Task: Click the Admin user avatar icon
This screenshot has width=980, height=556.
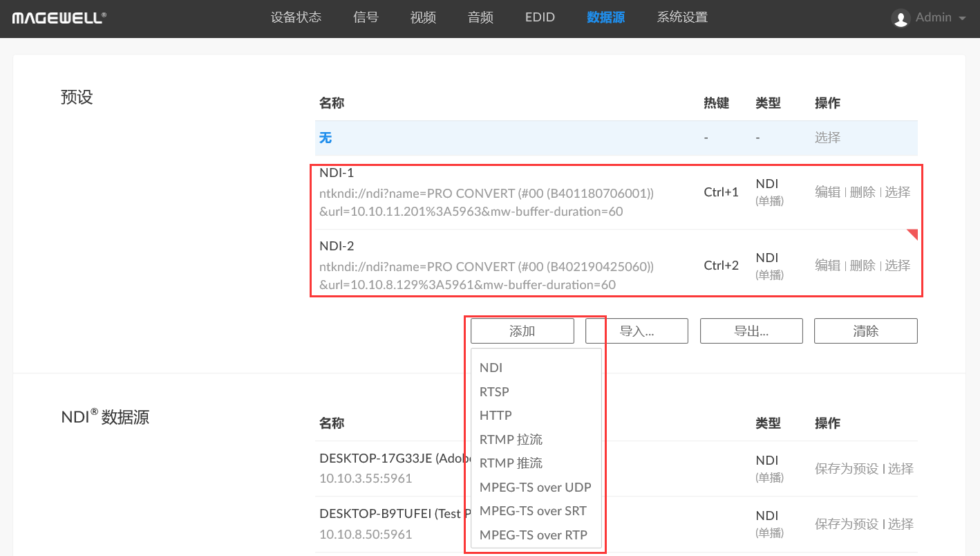Action: point(901,19)
